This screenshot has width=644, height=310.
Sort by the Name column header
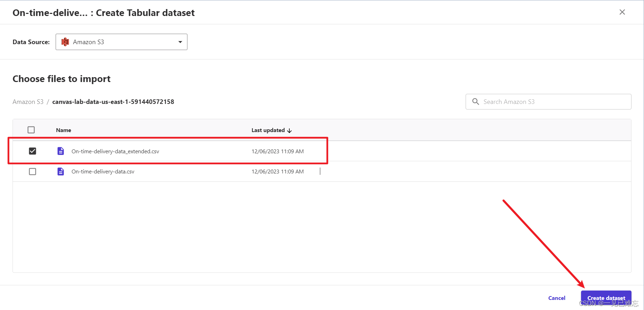pyautogui.click(x=64, y=130)
